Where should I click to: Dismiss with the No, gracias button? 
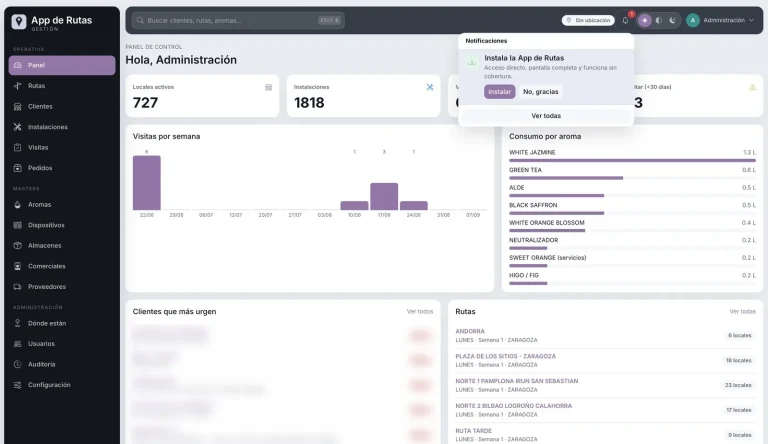(x=541, y=92)
